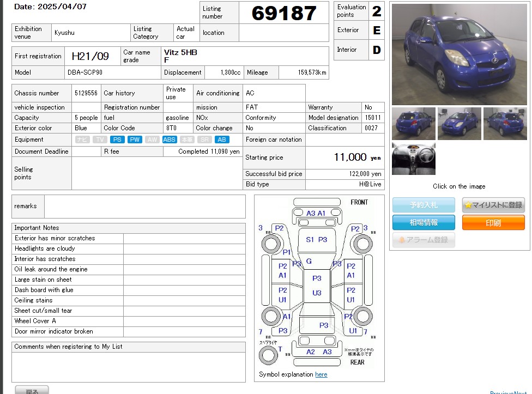Click the classification value 0027

coord(371,128)
